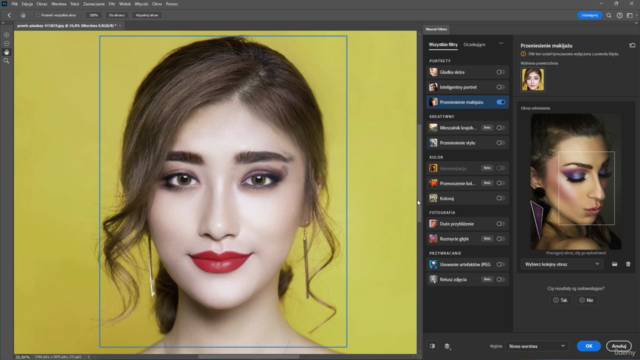Click the hand icon in options bar
This screenshot has height=360, width=640.
click(x=23, y=15)
